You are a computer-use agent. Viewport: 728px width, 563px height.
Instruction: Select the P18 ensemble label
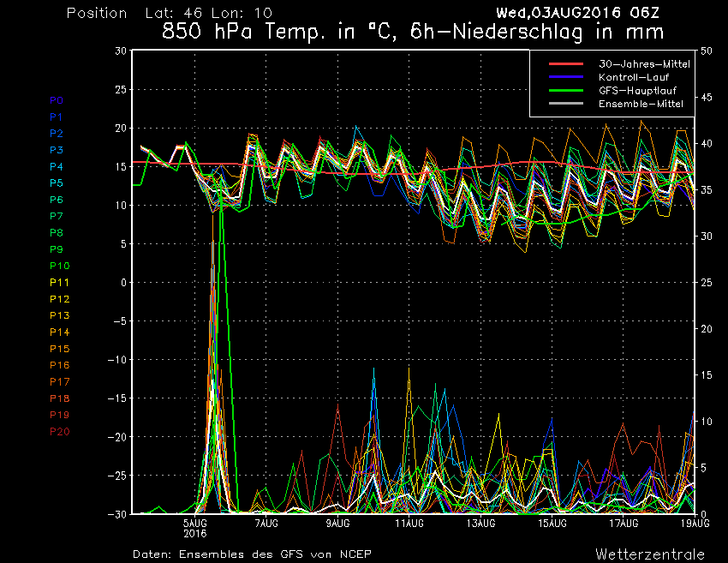point(59,398)
